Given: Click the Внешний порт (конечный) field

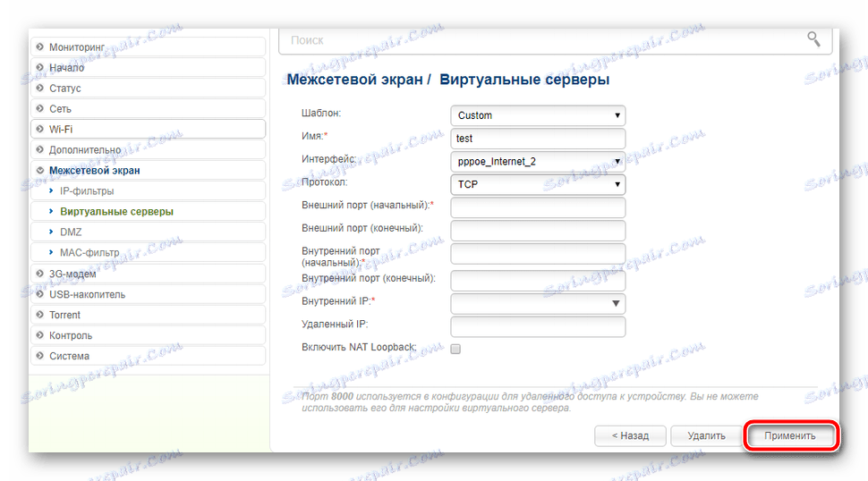Looking at the screenshot, I should tap(538, 231).
